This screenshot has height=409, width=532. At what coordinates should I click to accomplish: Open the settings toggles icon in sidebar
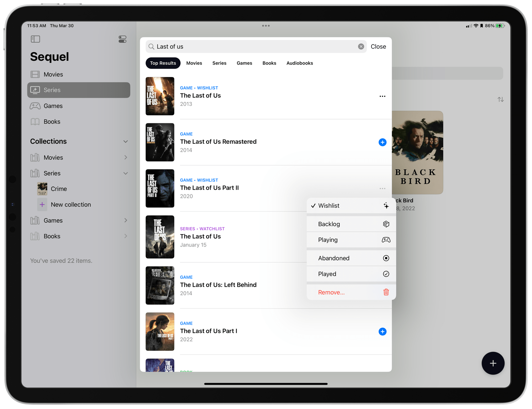pos(122,39)
